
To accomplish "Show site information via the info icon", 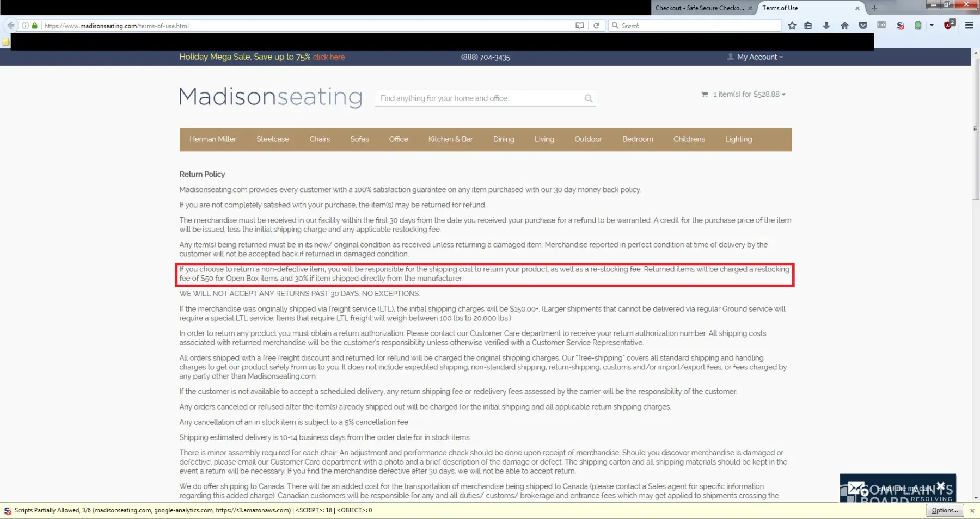I will pyautogui.click(x=26, y=26).
